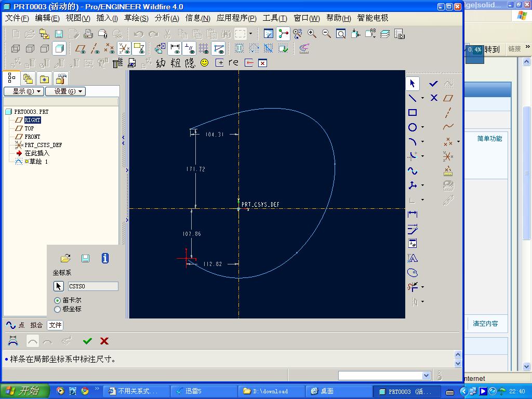Image resolution: width=532 pixels, height=399 pixels.
Task: Choose the Line sketch tool
Action: [x=413, y=98]
